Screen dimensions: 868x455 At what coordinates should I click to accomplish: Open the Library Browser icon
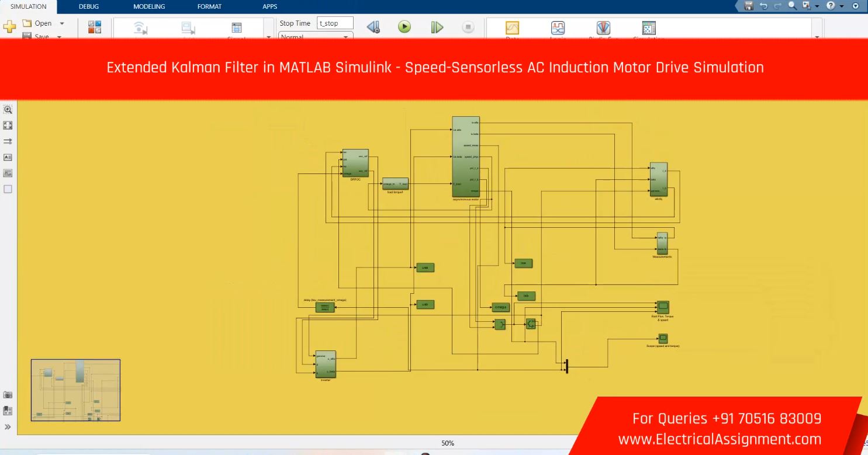[94, 27]
